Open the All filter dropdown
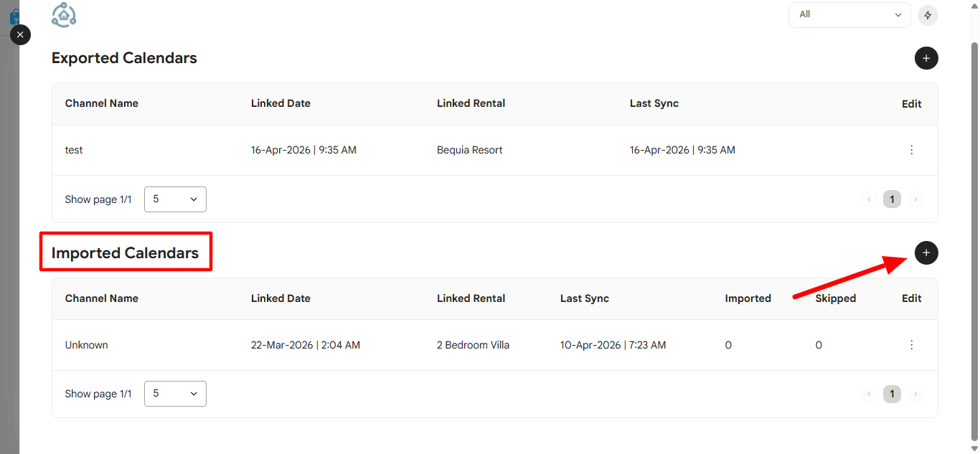 pyautogui.click(x=849, y=15)
